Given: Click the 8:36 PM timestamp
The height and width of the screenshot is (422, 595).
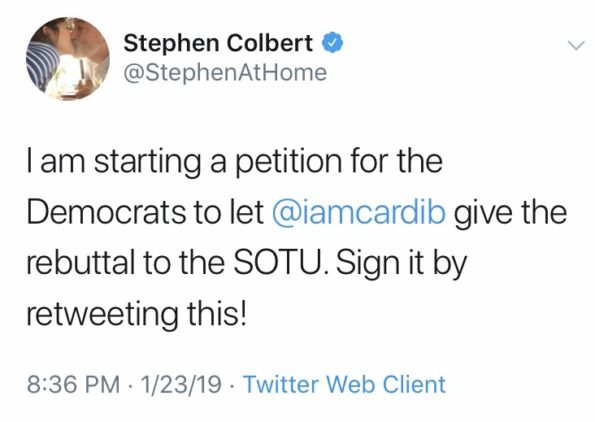Looking at the screenshot, I should click(x=73, y=384).
